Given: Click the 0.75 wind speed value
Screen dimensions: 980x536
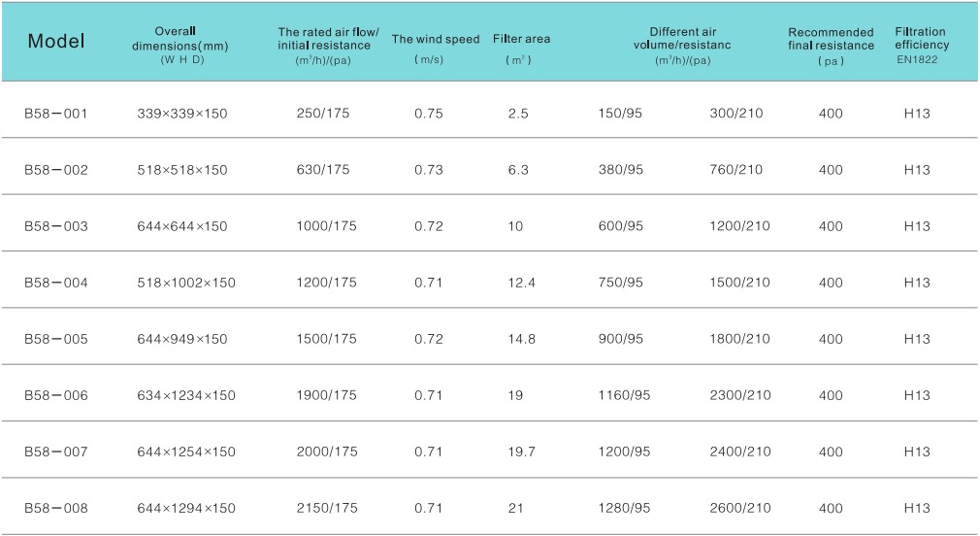Looking at the screenshot, I should [x=428, y=114].
